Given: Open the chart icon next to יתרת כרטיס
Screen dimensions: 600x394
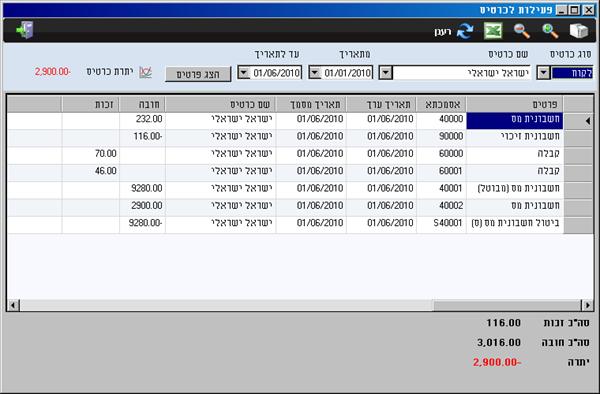Looking at the screenshot, I should [x=145, y=72].
